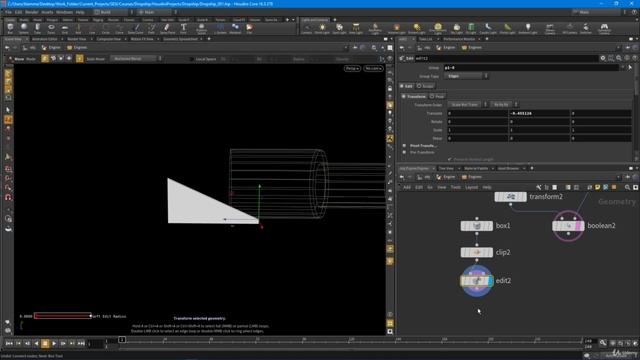Select the boolean2 node
Viewport: 640px width, 360px height.
click(x=568, y=226)
